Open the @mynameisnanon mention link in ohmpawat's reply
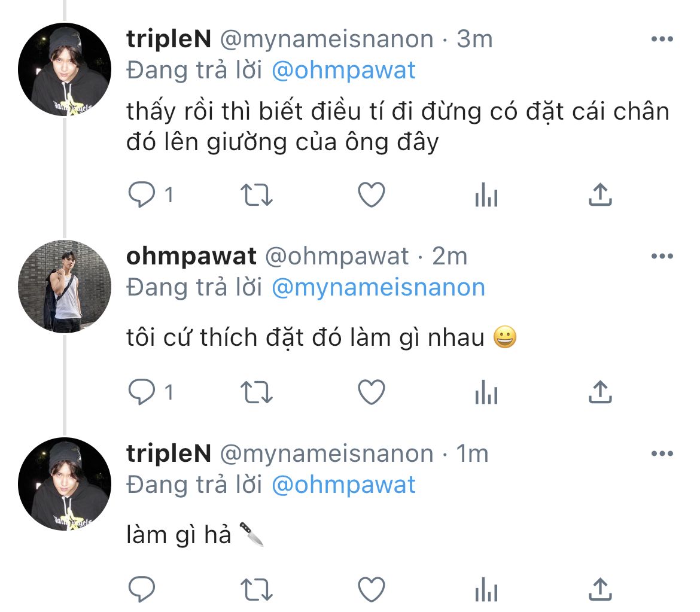The image size is (700, 612). click(378, 288)
